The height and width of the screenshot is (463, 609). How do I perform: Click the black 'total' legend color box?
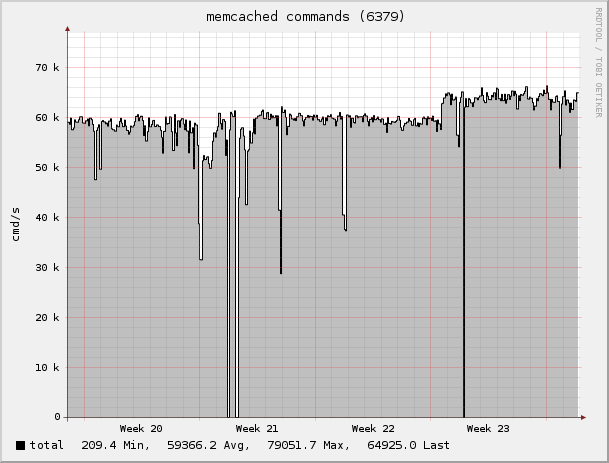(20, 445)
